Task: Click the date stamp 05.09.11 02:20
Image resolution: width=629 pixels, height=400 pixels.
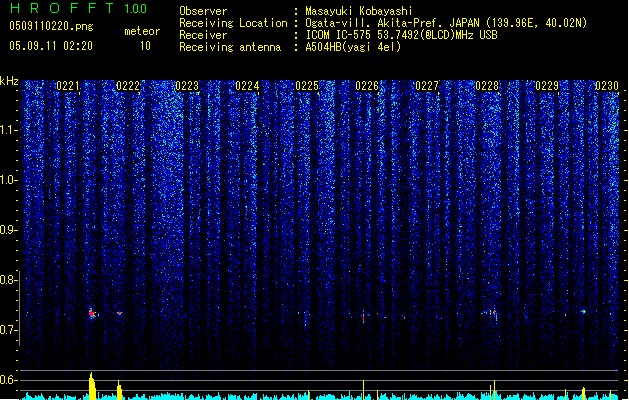Action: [51, 46]
